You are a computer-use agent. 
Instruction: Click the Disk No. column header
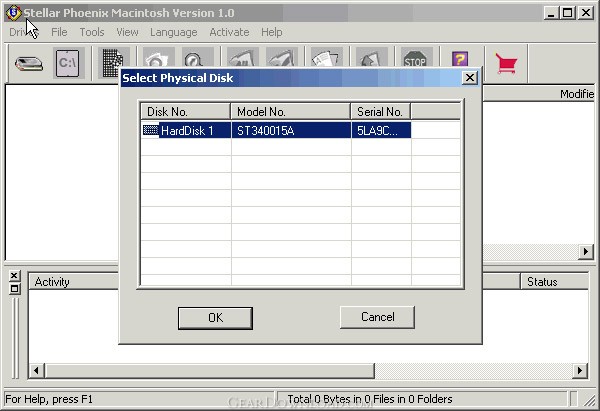tap(185, 111)
